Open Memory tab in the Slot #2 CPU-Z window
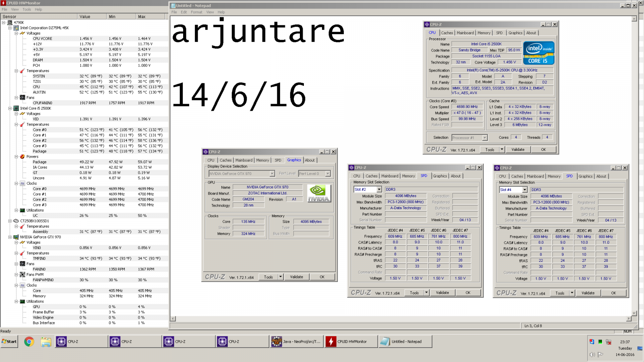Viewport: 644px width, 362px height. click(x=409, y=176)
